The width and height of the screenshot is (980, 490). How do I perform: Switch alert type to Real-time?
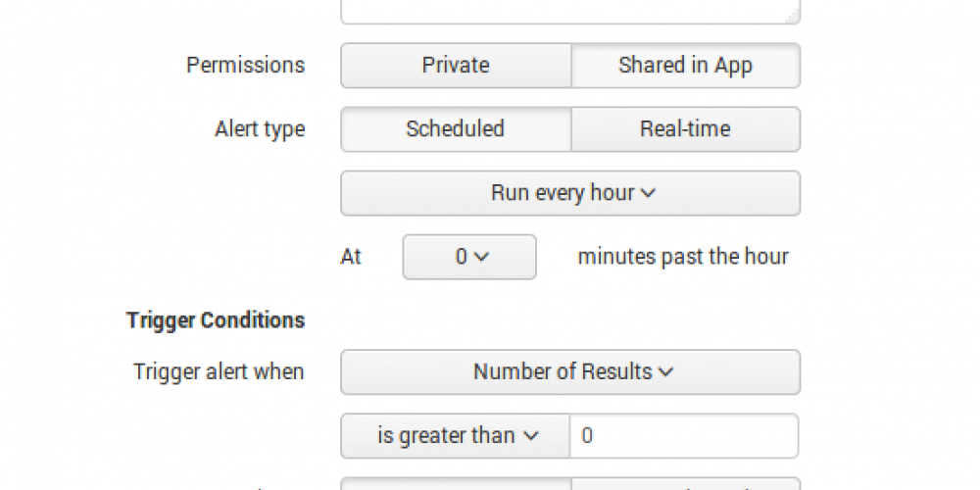(685, 129)
